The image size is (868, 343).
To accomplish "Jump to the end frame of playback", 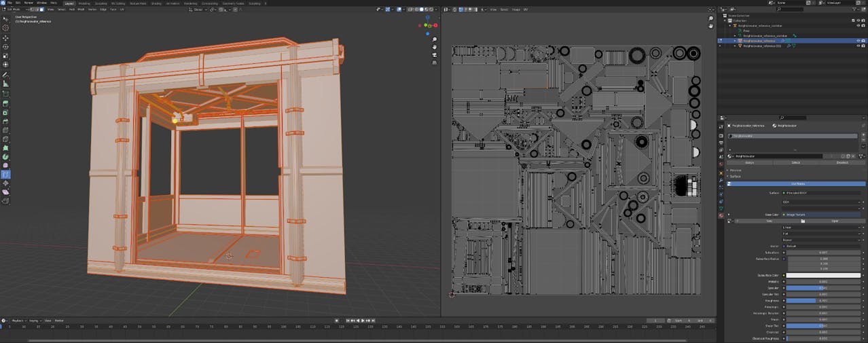I will click(373, 321).
